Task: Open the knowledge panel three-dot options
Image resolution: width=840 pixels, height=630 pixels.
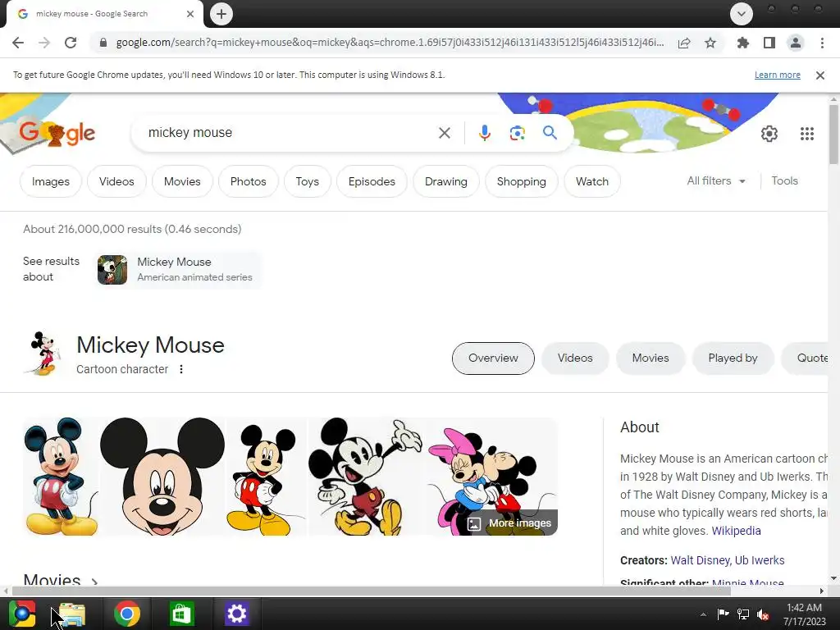Action: 181,369
